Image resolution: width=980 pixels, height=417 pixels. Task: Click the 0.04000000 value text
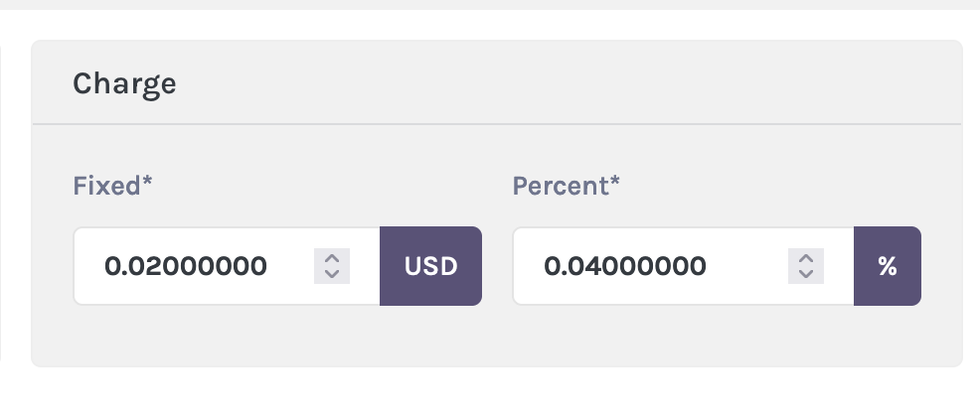tap(625, 266)
